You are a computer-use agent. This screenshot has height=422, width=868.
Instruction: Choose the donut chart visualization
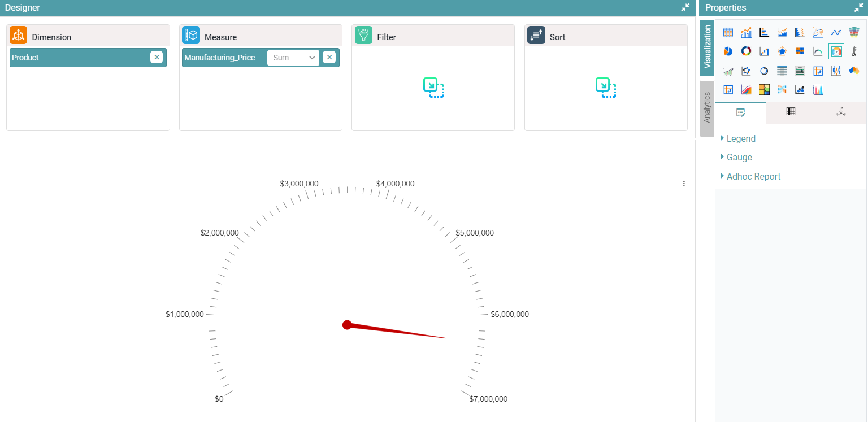[x=746, y=51]
